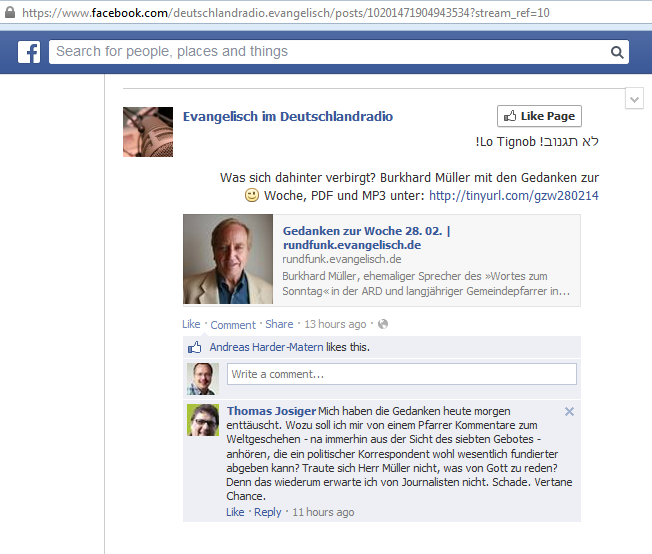The width and height of the screenshot is (652, 554).
Task: Like Thomas Josiger's comment
Action: [x=235, y=512]
